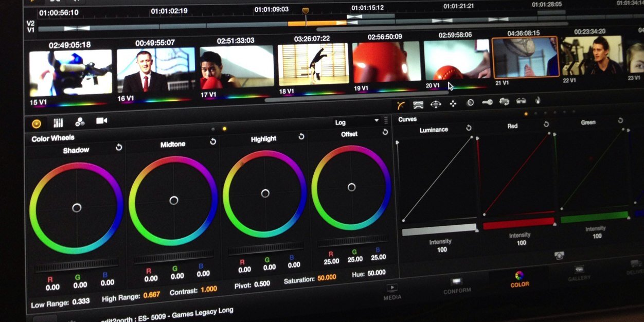This screenshot has width=644, height=322.
Task: Open the Tracker palette icon
Action: (453, 103)
